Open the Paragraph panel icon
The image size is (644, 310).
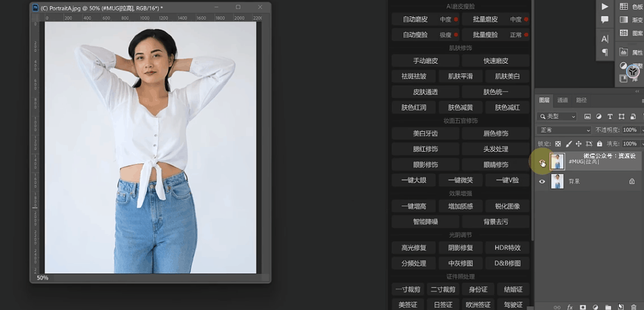tap(605, 53)
